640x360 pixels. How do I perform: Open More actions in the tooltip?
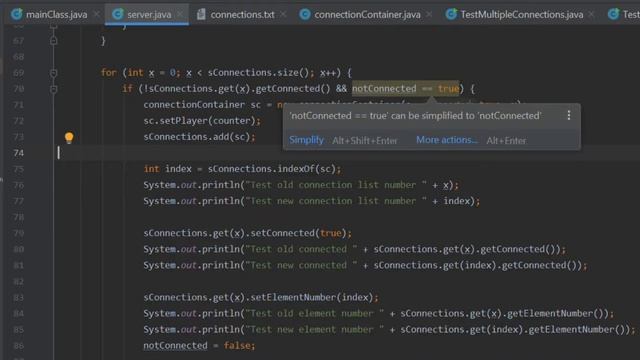pos(447,140)
